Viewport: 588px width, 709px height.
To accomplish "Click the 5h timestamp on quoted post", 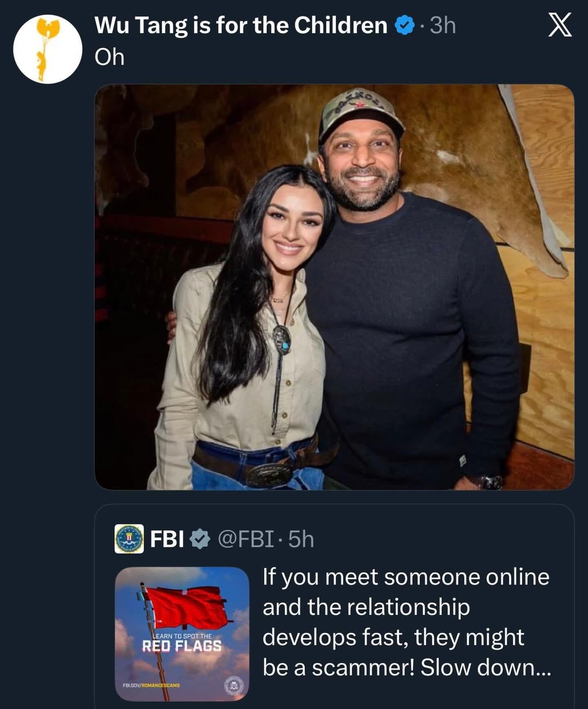I will pos(301,539).
